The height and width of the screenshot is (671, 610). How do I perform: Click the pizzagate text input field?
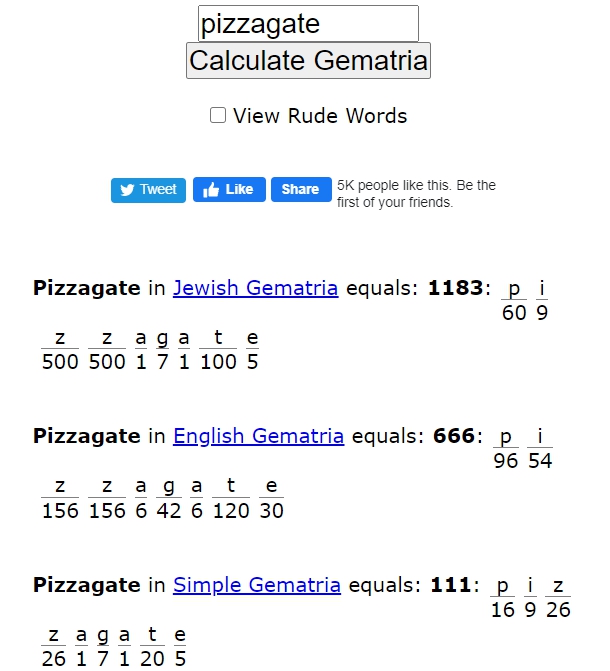coord(308,24)
